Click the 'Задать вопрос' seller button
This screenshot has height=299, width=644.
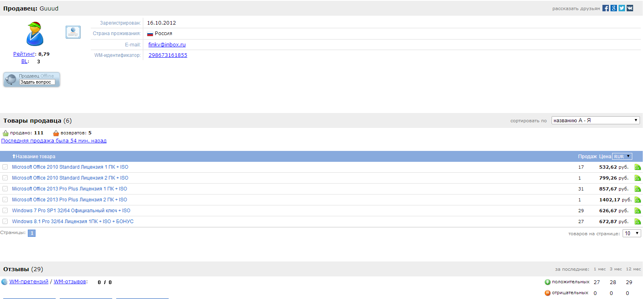[x=37, y=82]
